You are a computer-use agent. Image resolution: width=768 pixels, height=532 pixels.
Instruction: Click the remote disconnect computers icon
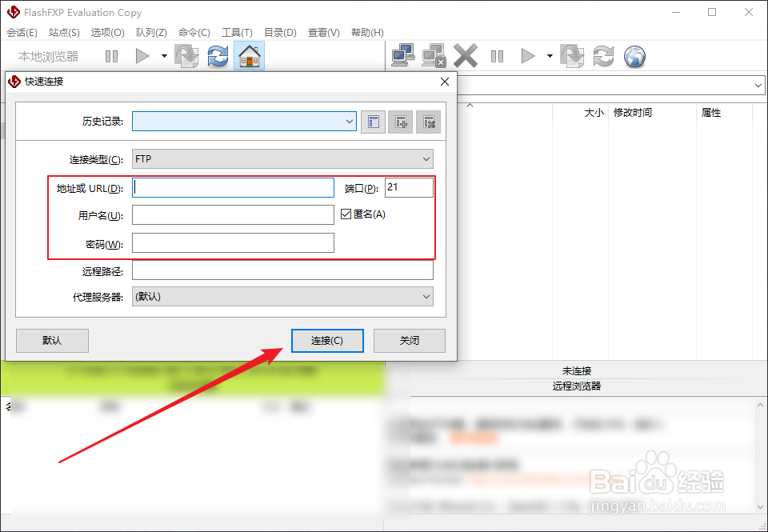(x=434, y=55)
